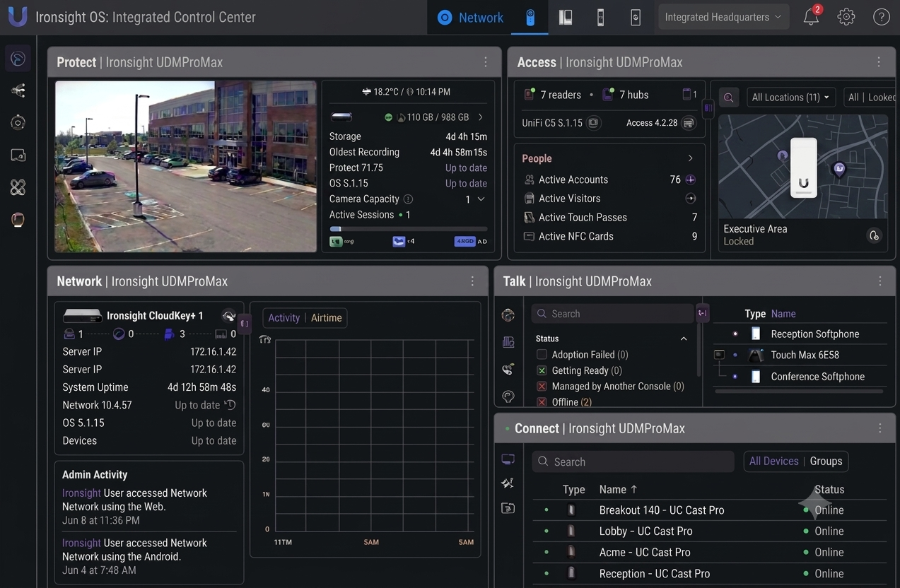Expand the People section chevron
Image resolution: width=900 pixels, height=588 pixels.
point(690,158)
